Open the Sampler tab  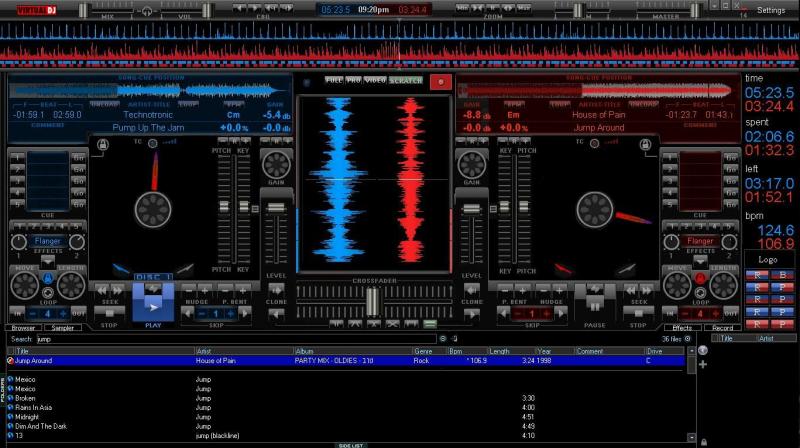point(63,328)
